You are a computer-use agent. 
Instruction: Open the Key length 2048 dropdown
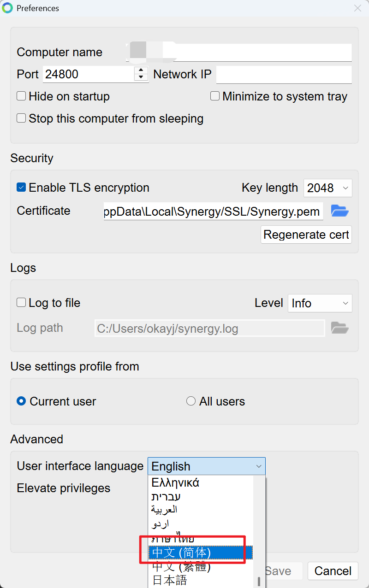point(328,188)
